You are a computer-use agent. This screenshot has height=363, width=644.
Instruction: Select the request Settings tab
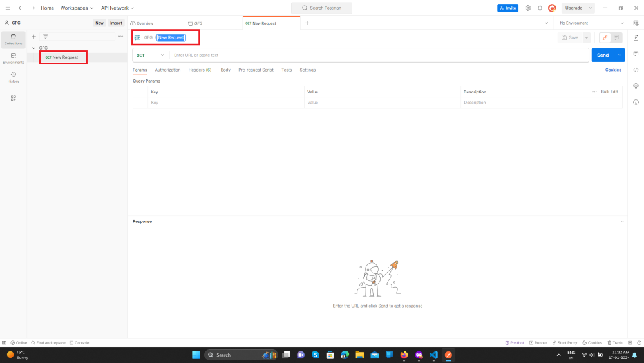308,70
